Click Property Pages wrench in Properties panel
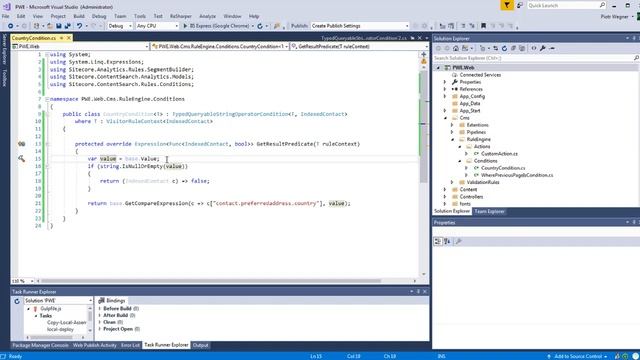The height and width of the screenshot is (360, 640). point(458,242)
